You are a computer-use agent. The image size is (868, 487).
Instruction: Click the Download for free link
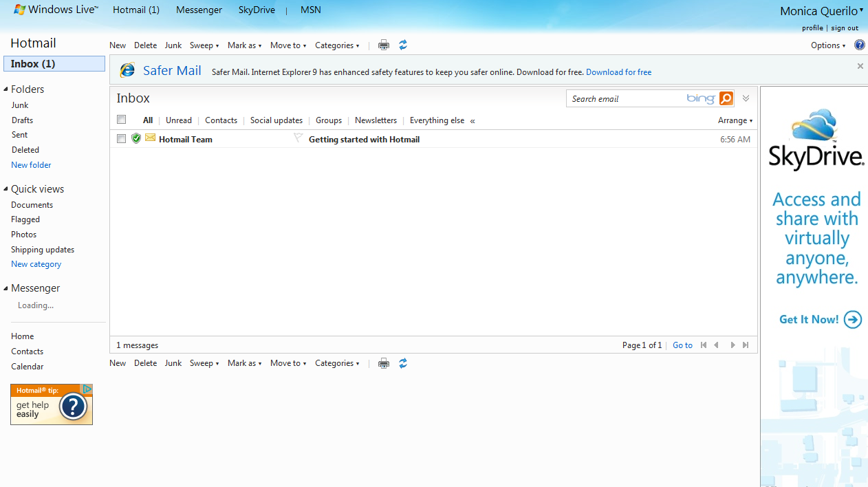tap(618, 72)
